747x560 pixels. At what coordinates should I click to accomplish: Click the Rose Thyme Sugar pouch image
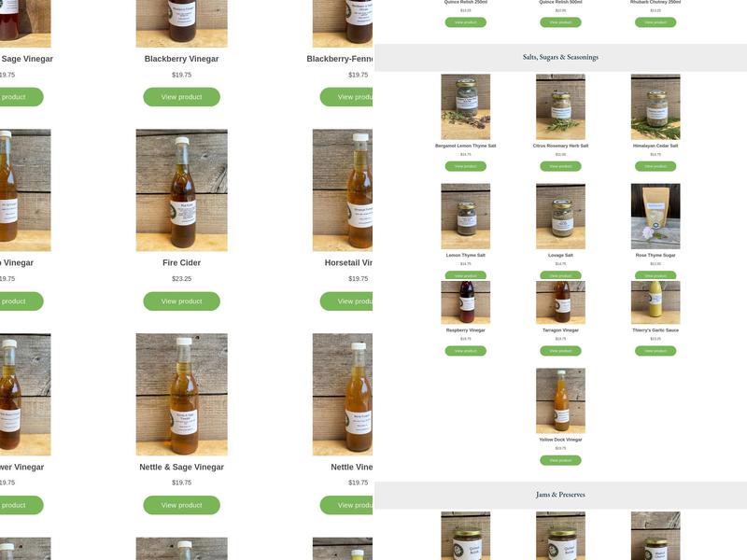click(x=655, y=217)
